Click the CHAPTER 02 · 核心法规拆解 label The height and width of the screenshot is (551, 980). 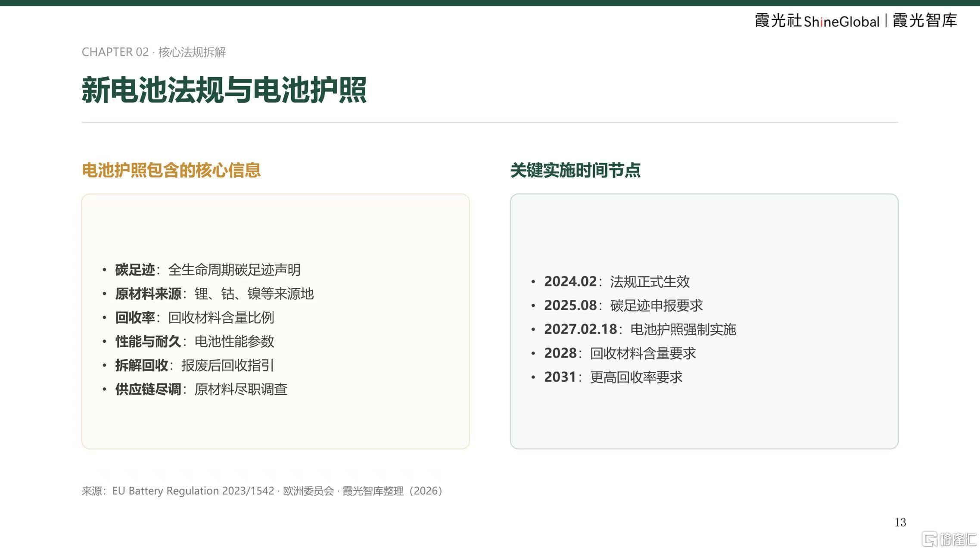click(154, 52)
